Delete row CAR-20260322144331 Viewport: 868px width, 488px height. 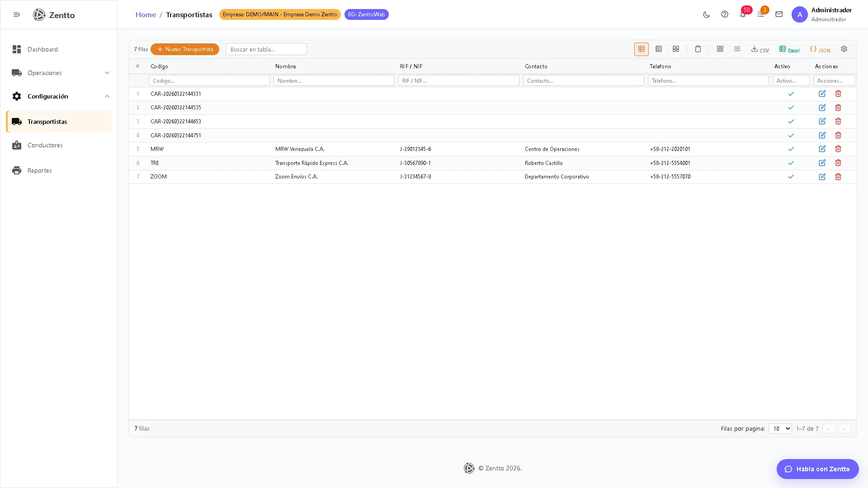(x=838, y=94)
